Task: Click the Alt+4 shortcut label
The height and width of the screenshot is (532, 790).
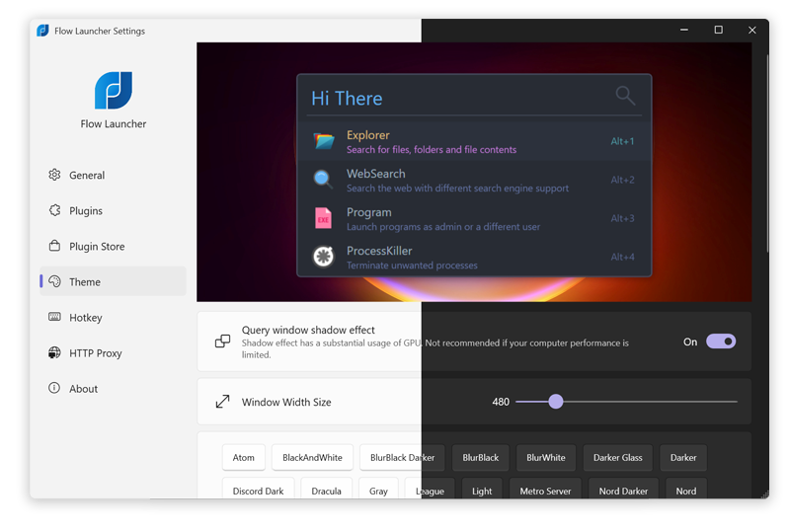Action: click(x=622, y=257)
